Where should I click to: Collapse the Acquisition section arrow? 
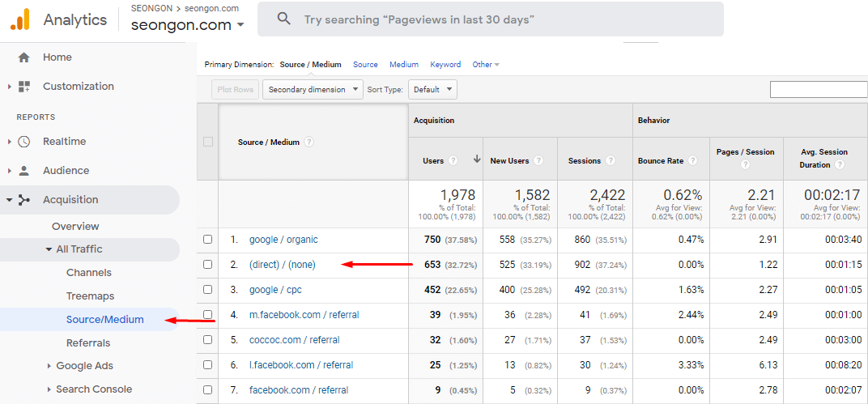click(x=10, y=200)
